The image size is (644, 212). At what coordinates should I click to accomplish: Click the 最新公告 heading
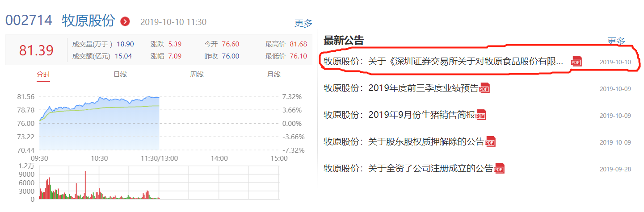click(x=344, y=41)
